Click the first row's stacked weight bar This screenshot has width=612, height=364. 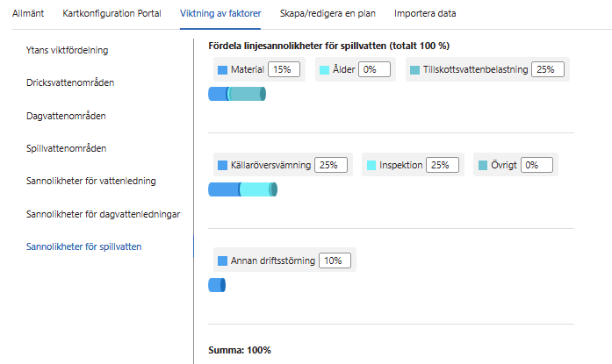click(x=237, y=95)
